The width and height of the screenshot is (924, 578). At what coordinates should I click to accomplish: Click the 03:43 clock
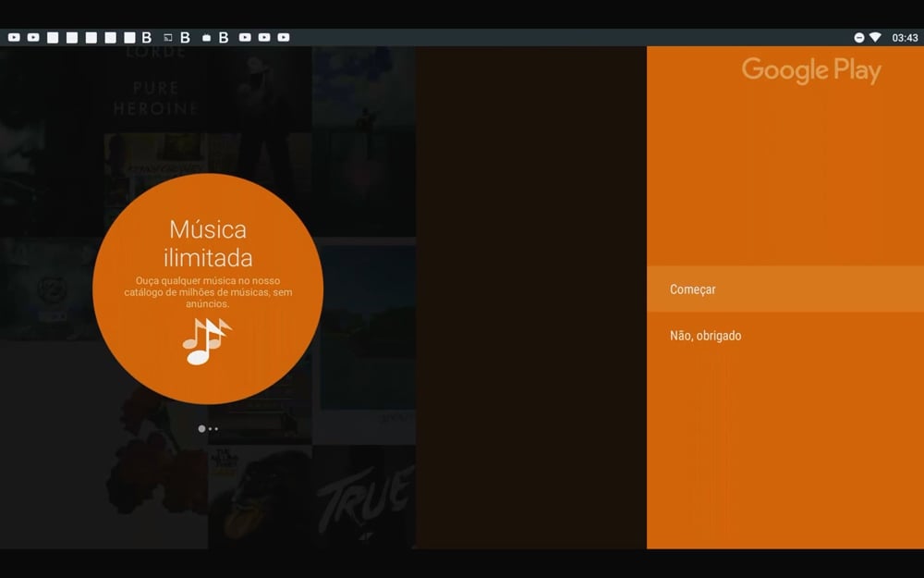pyautogui.click(x=905, y=38)
